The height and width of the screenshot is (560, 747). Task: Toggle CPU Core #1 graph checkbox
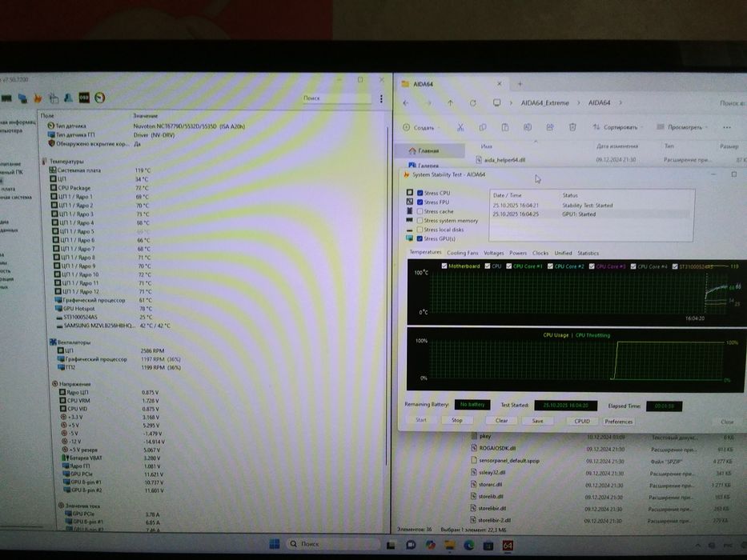(508, 266)
